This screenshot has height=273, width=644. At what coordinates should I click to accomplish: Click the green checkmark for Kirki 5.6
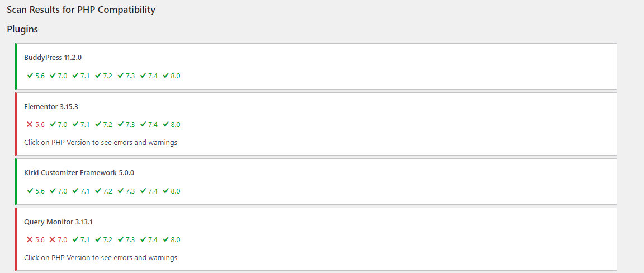30,191
